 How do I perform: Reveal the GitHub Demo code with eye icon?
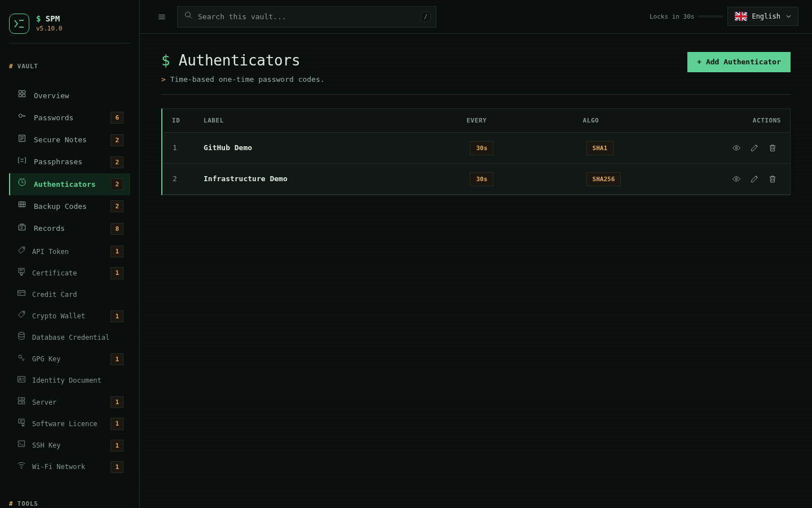point(736,148)
